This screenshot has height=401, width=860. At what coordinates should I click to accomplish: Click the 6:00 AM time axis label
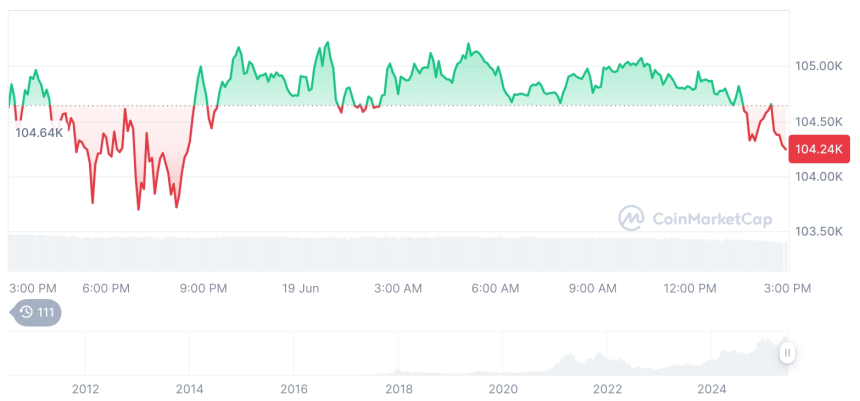pos(495,288)
